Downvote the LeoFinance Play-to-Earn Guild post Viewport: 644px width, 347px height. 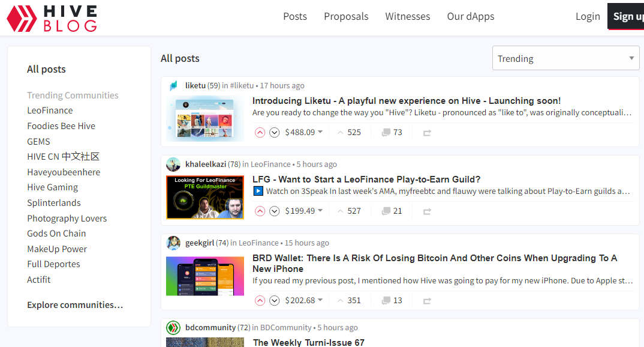(x=275, y=211)
